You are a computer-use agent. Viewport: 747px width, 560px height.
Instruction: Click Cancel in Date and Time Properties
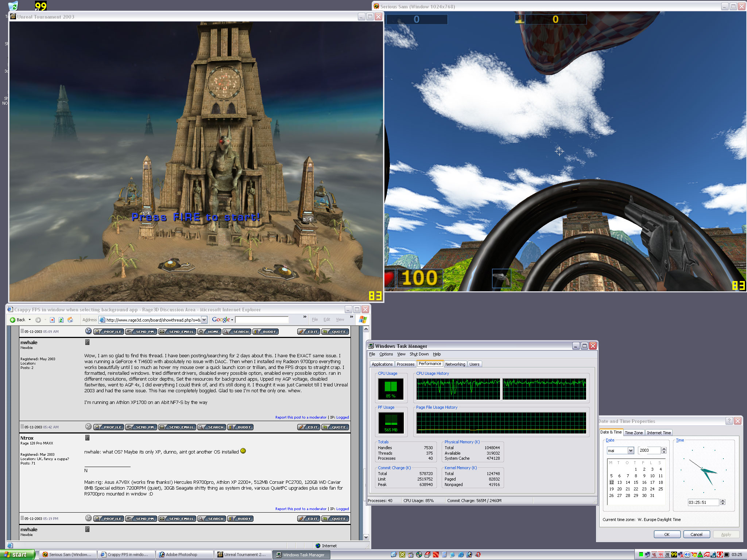(696, 534)
